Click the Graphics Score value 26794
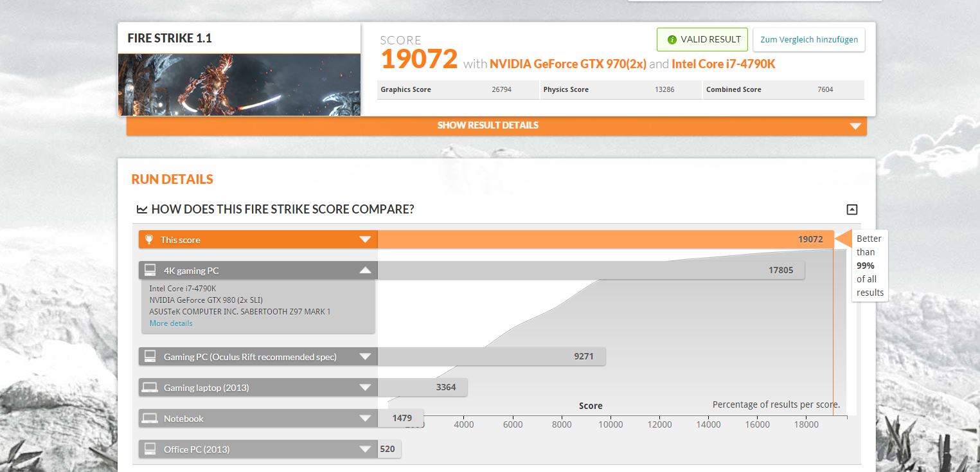The height and width of the screenshot is (472, 980). [501, 90]
